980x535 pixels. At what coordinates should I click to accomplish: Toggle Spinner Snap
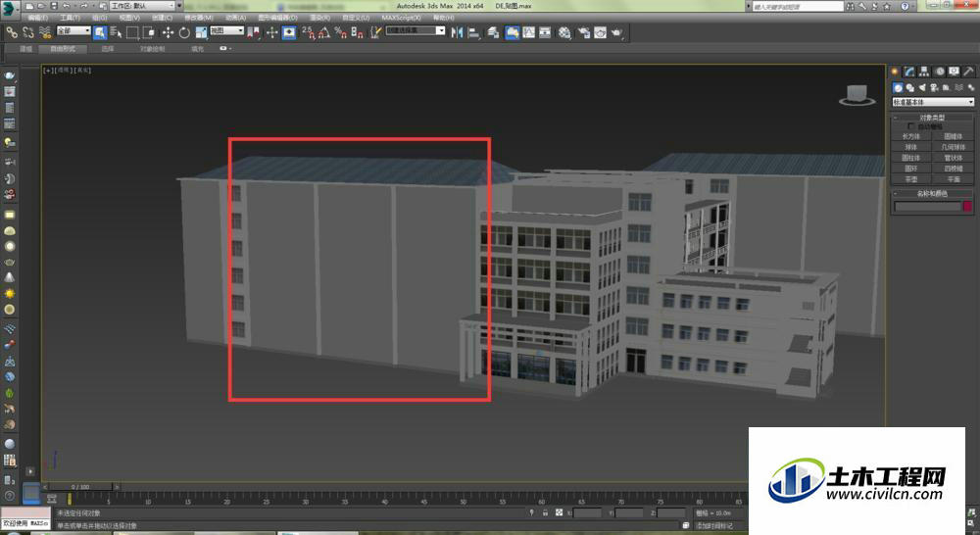tap(357, 32)
